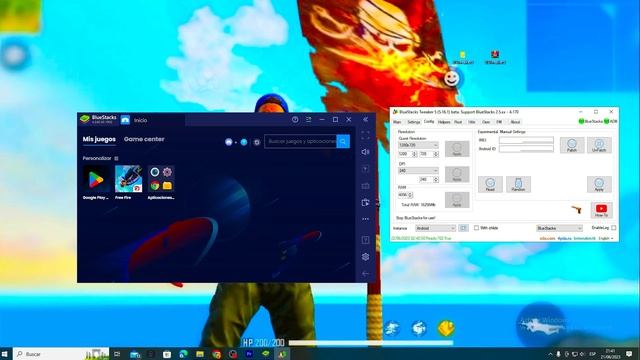Click the screenshot camera icon in BlueStacks sidebar
The image size is (640, 360).
tap(365, 186)
